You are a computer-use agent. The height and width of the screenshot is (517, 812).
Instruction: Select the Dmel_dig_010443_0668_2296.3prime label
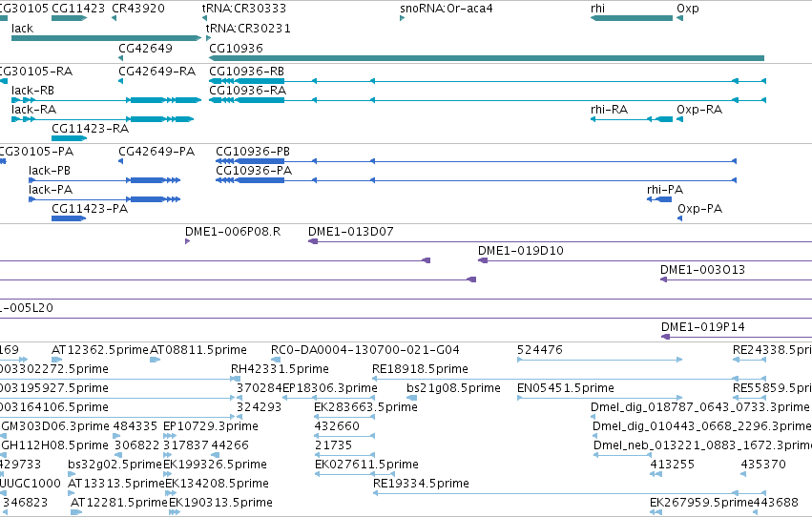pyautogui.click(x=702, y=426)
